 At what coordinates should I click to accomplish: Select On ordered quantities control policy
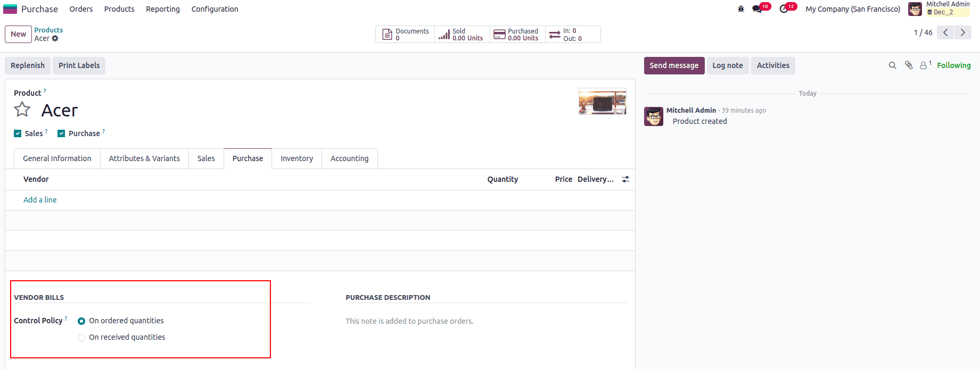pyautogui.click(x=81, y=321)
